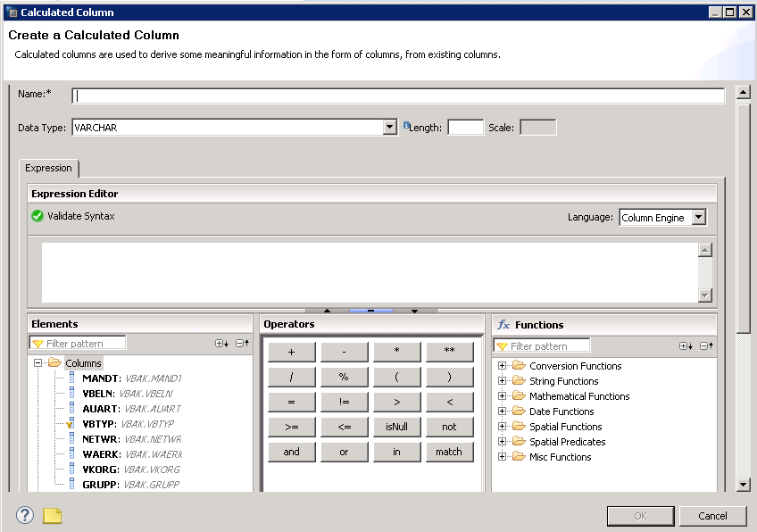
Task: Select the MANDT column icon
Action: (x=72, y=377)
